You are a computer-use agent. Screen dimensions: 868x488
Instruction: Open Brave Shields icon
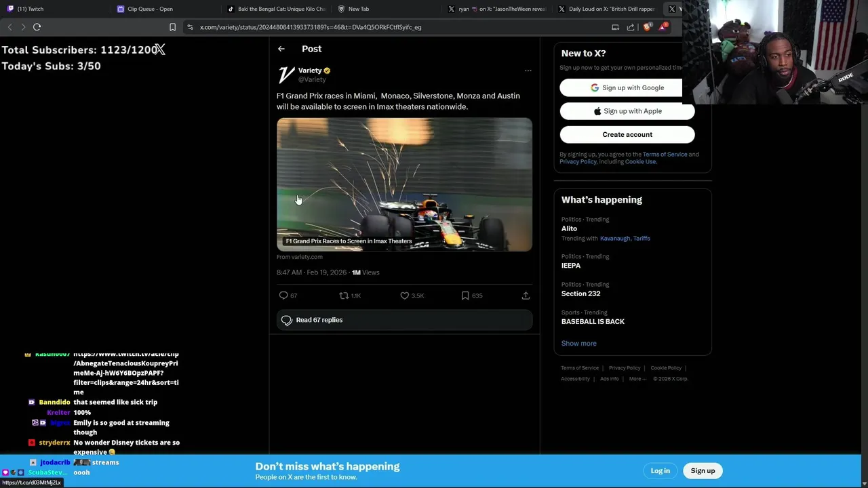647,27
